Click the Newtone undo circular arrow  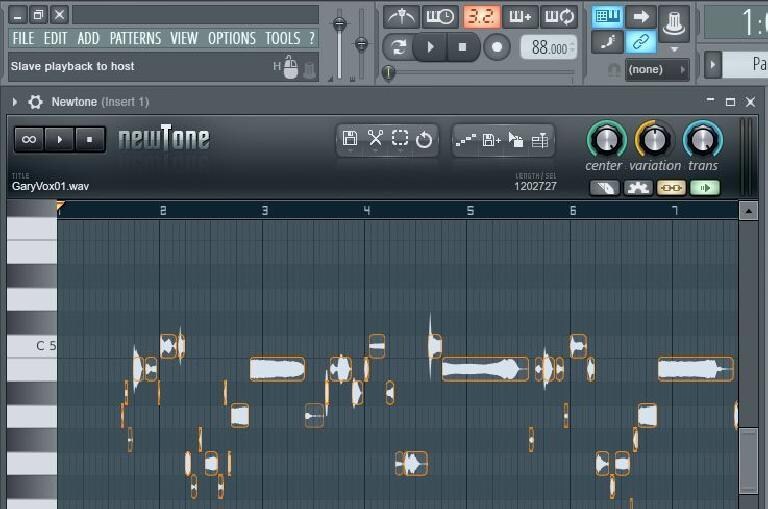pos(424,140)
